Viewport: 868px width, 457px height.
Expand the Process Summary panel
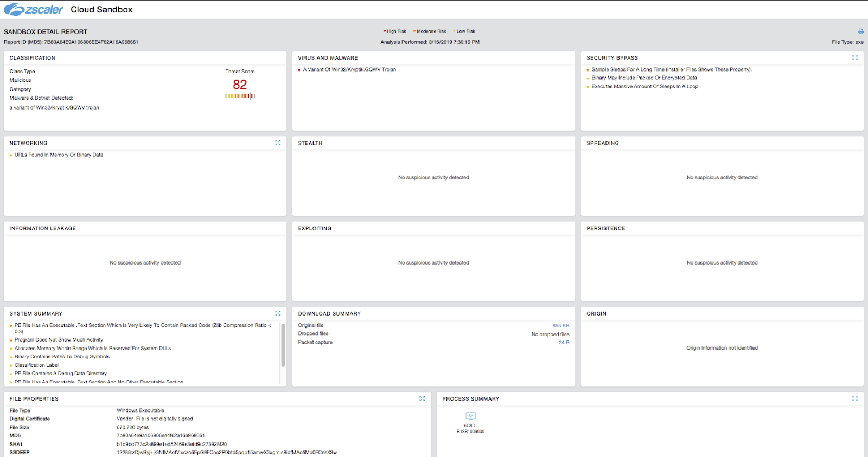855,398
